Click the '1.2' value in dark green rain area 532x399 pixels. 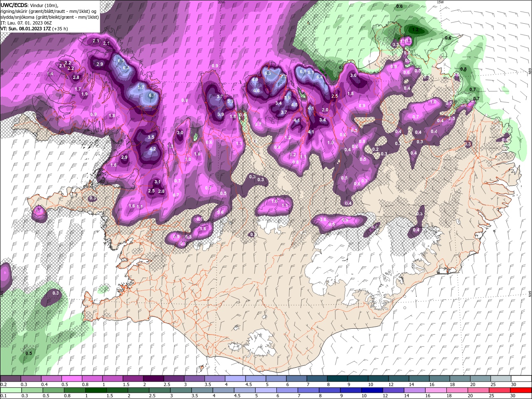pyautogui.click(x=415, y=30)
